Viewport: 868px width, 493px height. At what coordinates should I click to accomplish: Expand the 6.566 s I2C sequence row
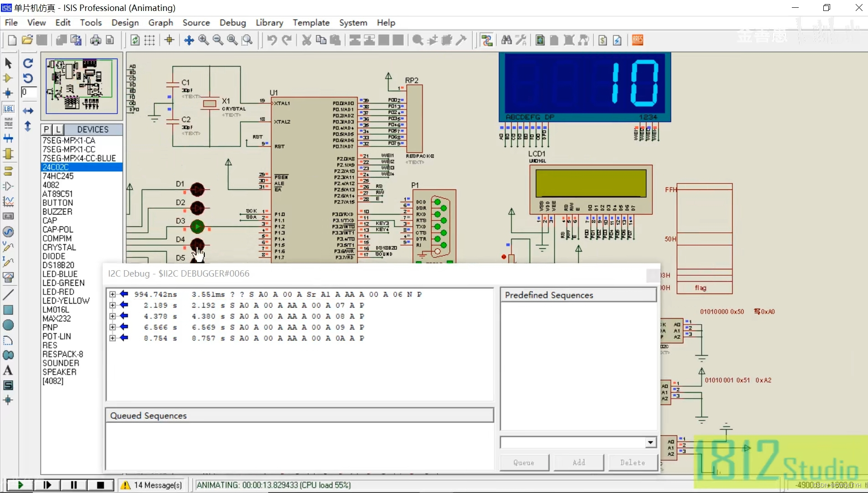pos(113,327)
